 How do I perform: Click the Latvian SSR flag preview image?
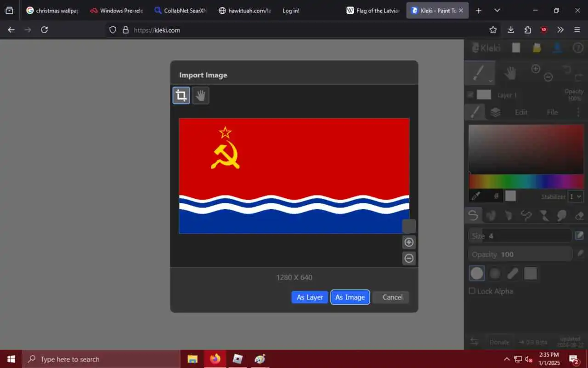294,176
